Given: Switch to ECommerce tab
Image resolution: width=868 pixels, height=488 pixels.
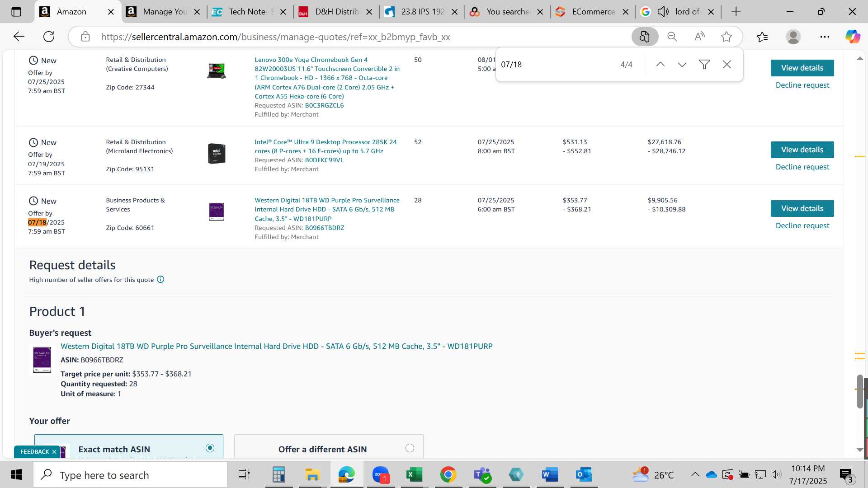Looking at the screenshot, I should pos(592,12).
